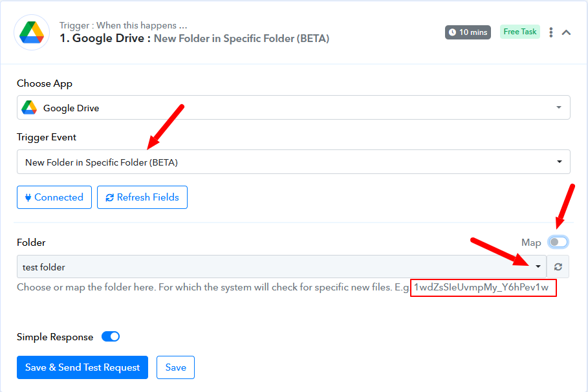
Task: Click the Connected button
Action: [x=54, y=197]
